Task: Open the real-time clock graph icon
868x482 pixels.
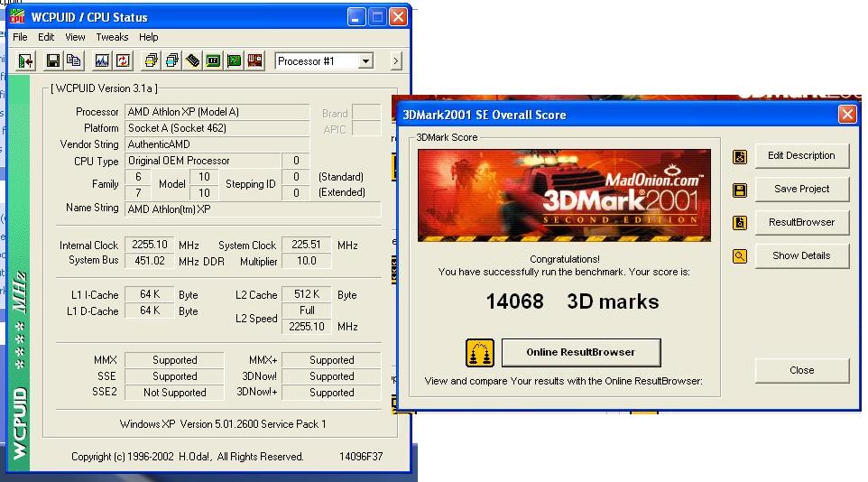Action: 102,61
